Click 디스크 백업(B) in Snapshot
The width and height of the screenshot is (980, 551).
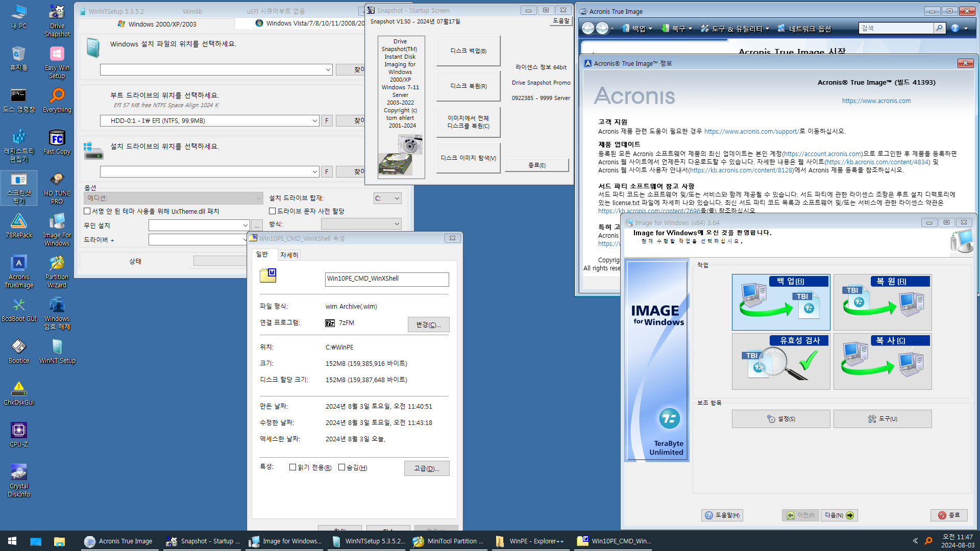[468, 51]
